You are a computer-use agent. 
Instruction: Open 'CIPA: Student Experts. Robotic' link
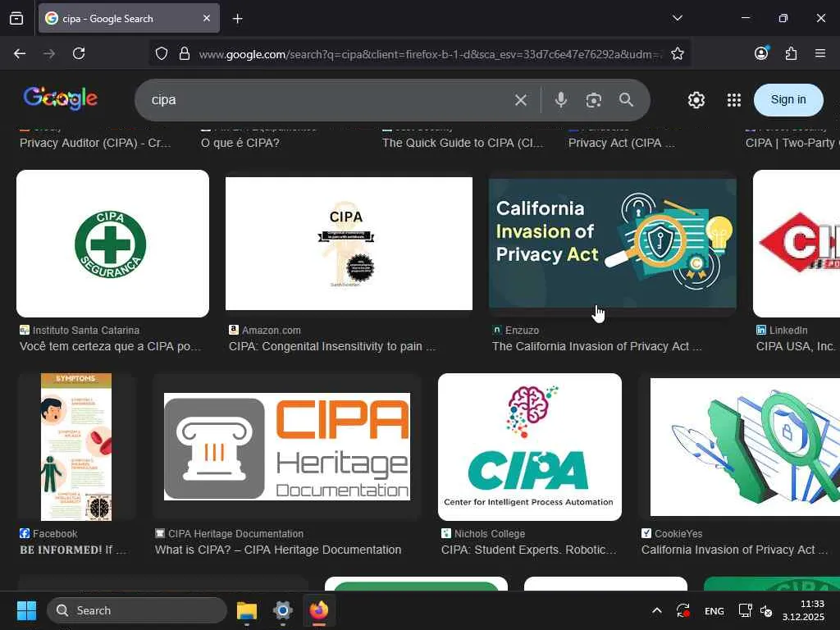tap(529, 550)
